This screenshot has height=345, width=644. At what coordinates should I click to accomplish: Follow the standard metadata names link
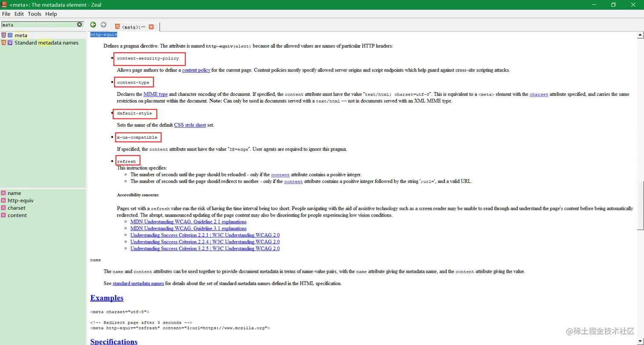coord(138,283)
